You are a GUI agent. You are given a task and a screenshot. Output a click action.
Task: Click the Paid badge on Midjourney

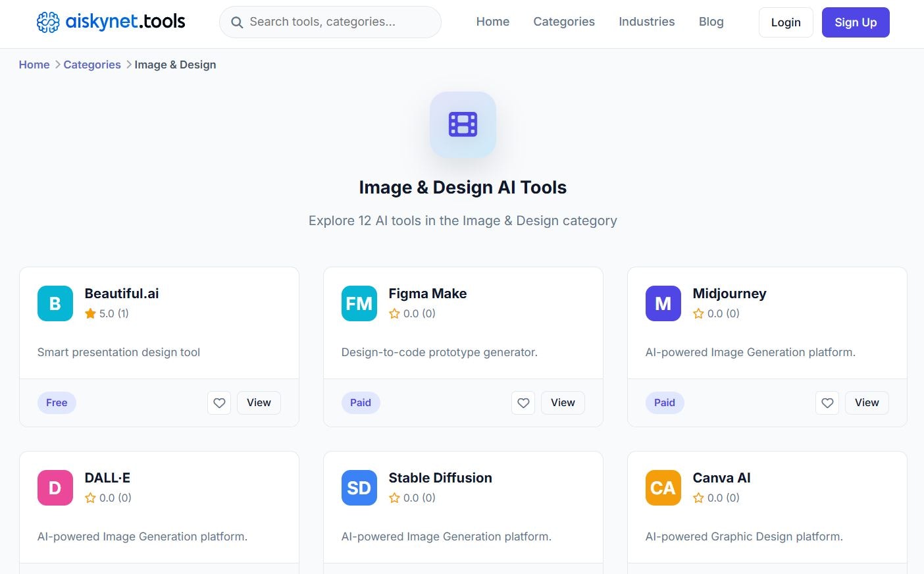tap(664, 403)
